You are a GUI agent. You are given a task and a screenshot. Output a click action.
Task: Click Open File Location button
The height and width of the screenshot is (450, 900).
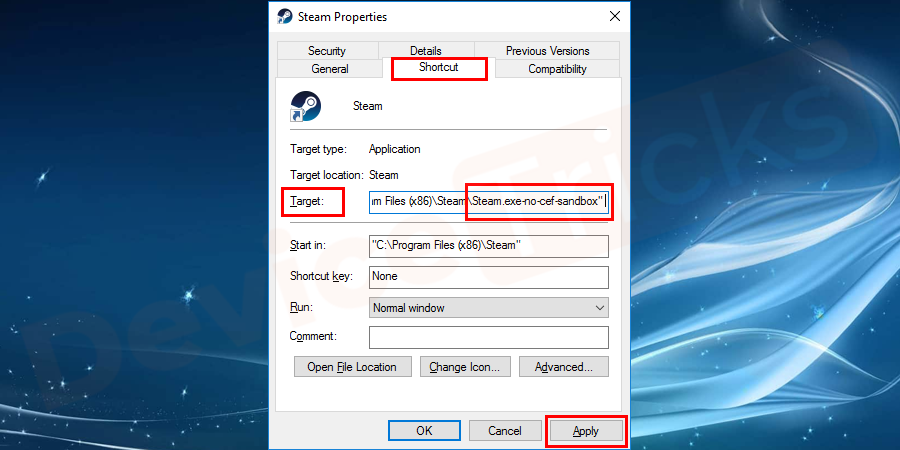point(352,367)
